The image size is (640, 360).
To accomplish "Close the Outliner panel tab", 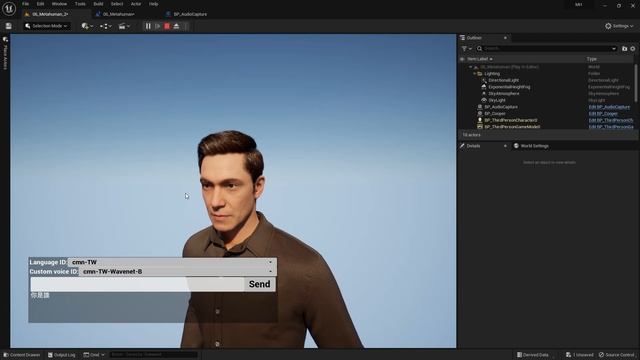I will (x=505, y=38).
